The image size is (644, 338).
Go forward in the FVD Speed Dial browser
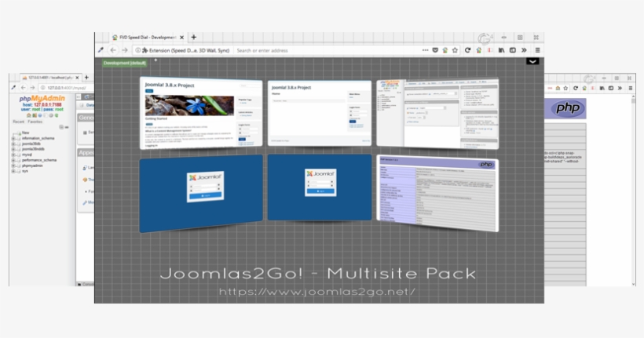point(125,50)
